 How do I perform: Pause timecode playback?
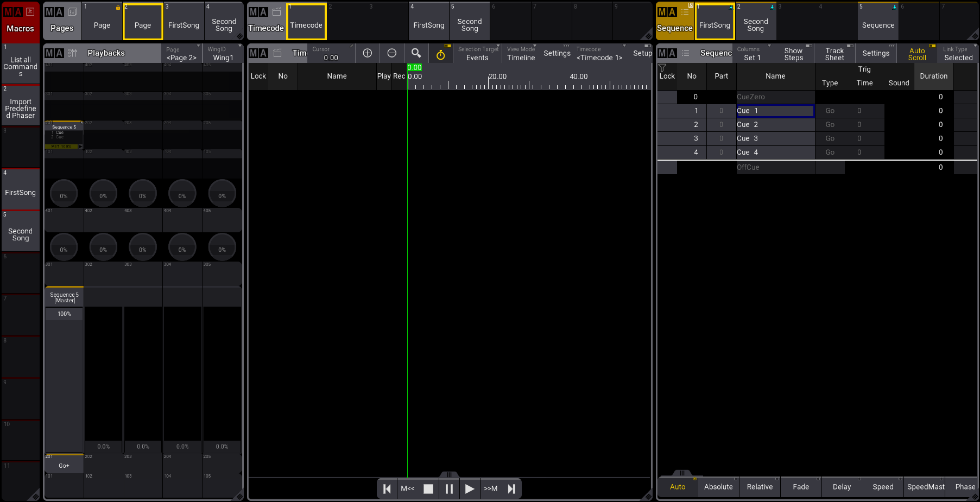[x=449, y=489]
